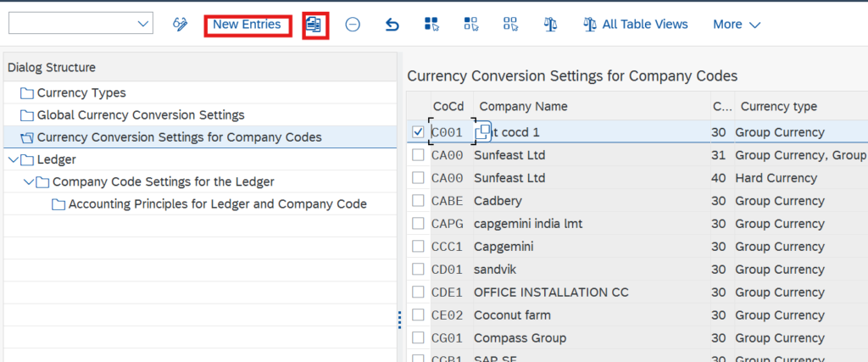This screenshot has height=362, width=868.
Task: Click the Display/Change pencil toggle icon
Action: (180, 25)
